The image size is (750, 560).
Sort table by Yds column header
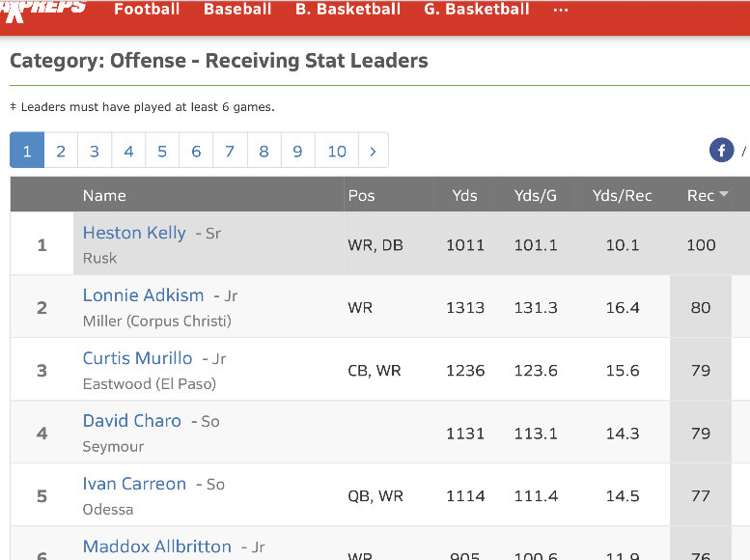point(464,195)
